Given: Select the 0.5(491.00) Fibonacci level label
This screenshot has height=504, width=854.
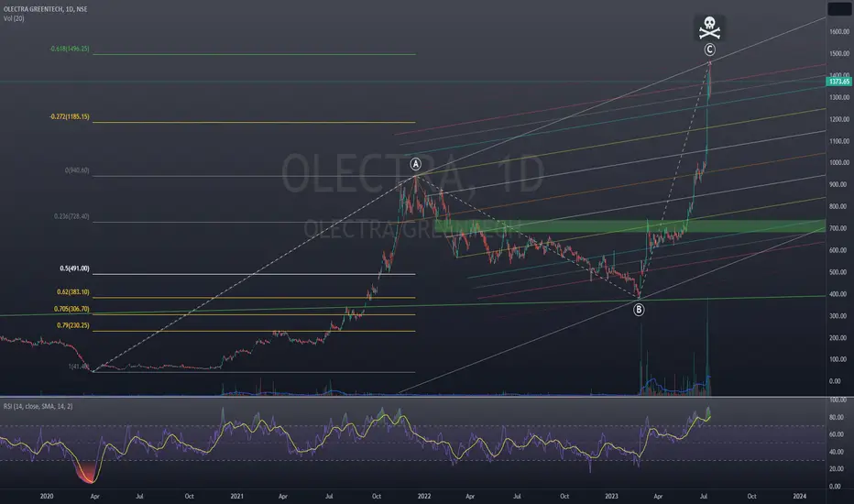Looking at the screenshot, I should 74,268.
